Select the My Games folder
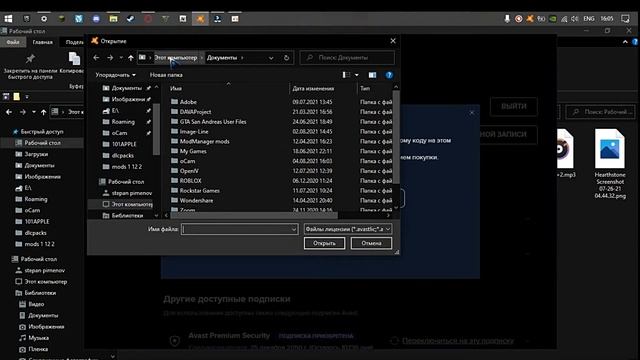This screenshot has width=640, height=360. pyautogui.click(x=193, y=151)
